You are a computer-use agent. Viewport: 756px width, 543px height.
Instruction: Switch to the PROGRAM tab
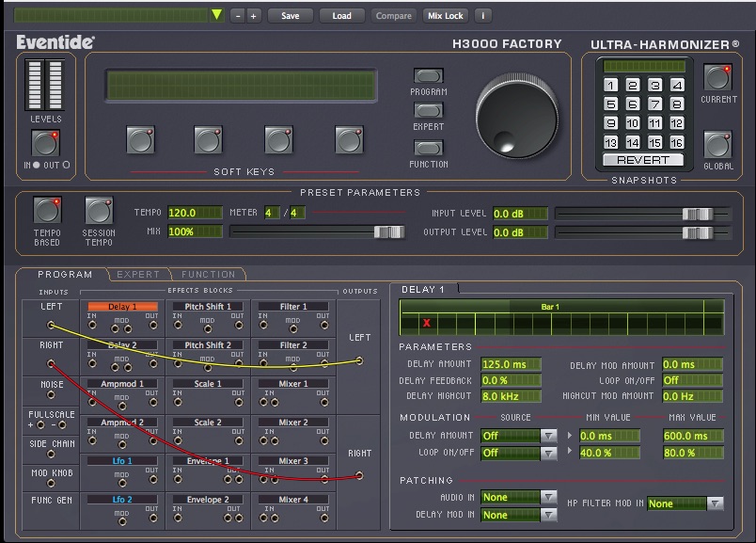click(65, 274)
